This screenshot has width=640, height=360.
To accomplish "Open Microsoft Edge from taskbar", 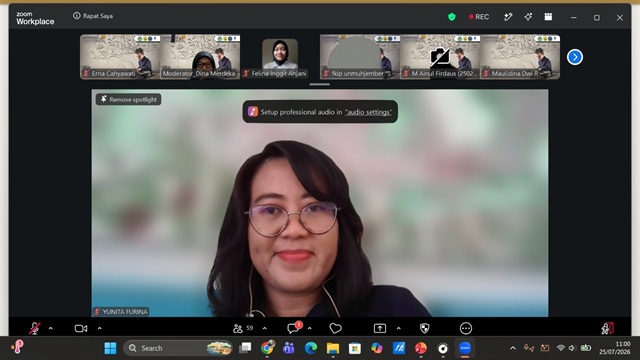I will (311, 348).
